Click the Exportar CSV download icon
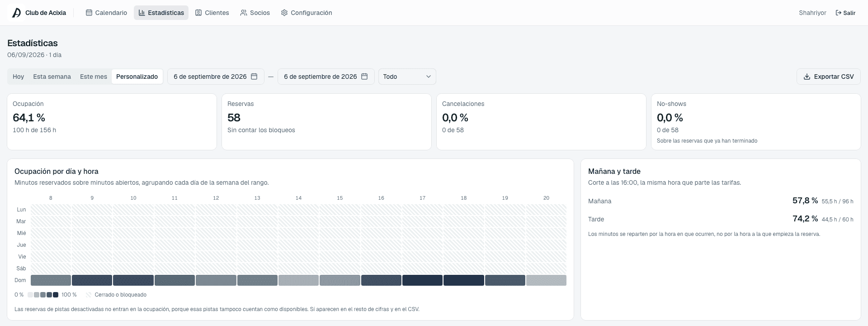The height and width of the screenshot is (326, 868). coord(807,77)
